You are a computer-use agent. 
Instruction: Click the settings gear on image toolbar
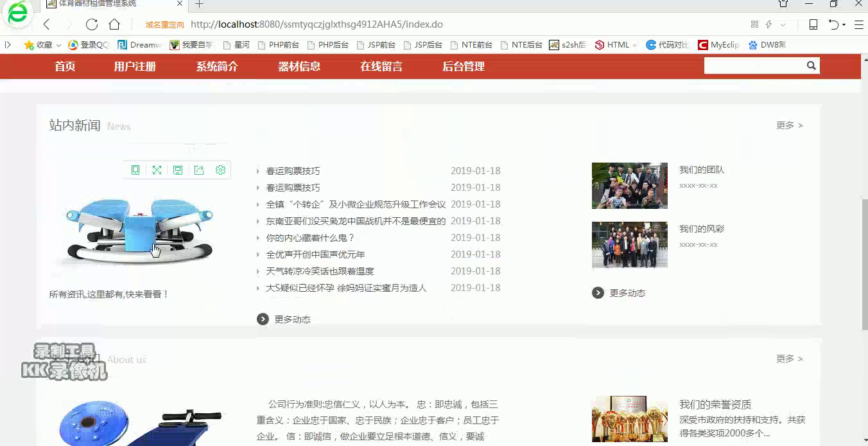pos(220,170)
